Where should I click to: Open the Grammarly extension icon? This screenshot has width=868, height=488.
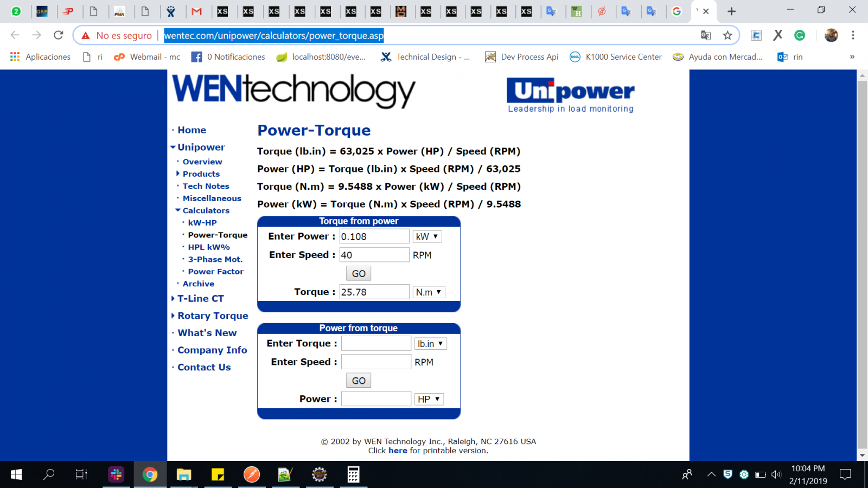pyautogui.click(x=800, y=35)
